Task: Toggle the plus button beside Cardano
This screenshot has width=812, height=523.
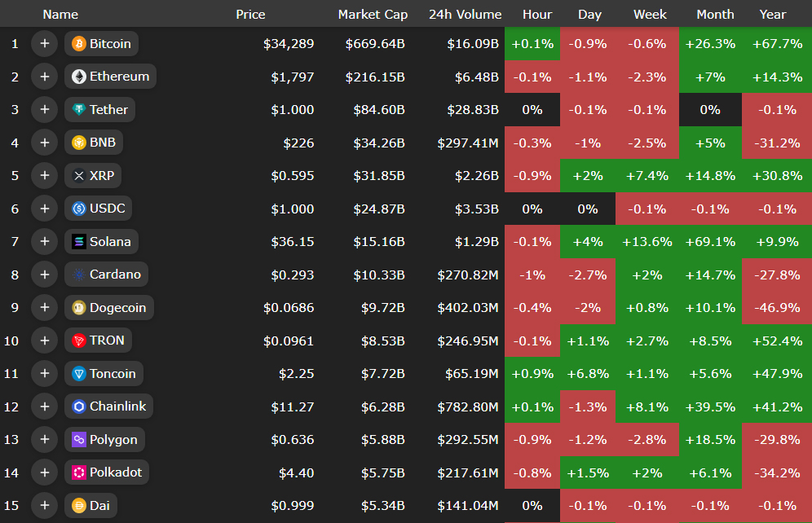Action: 44,275
